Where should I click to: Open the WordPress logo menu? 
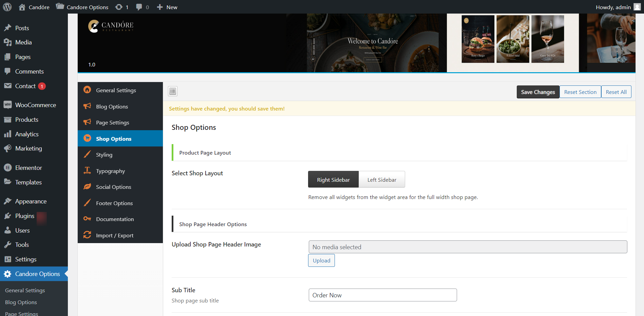click(x=7, y=7)
